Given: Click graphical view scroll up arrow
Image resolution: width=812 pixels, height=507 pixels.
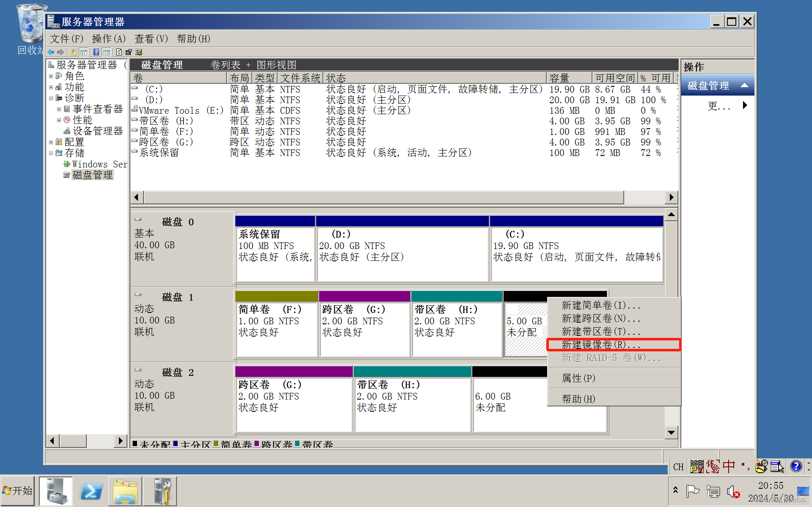Looking at the screenshot, I should (x=671, y=215).
